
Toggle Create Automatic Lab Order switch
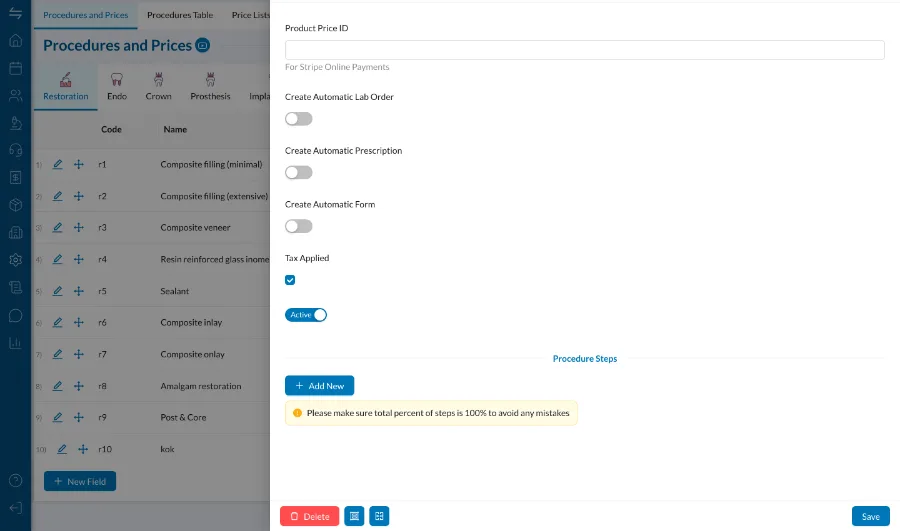(298, 119)
